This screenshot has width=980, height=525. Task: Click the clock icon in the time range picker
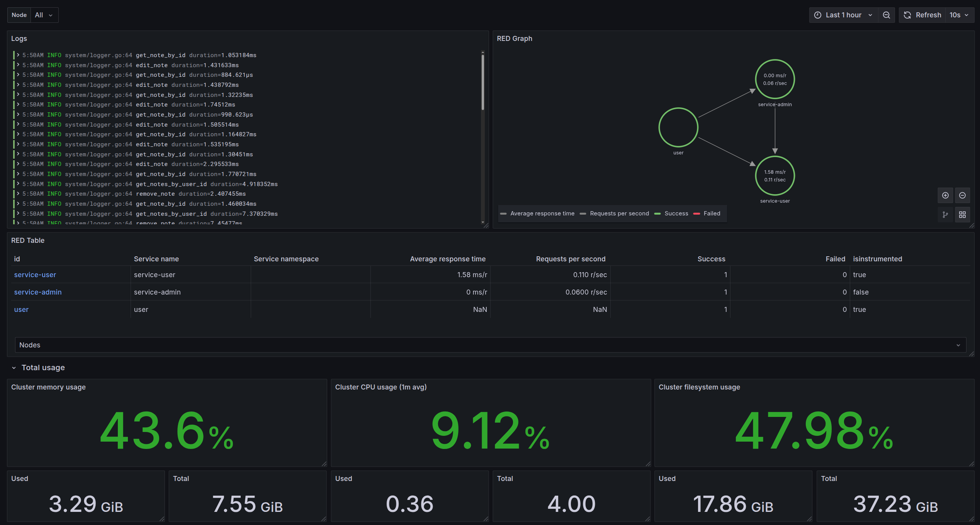point(817,15)
